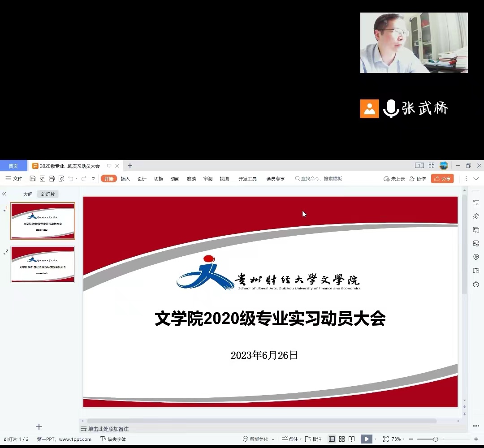Image resolution: width=484 pixels, height=448 pixels.
Task: Switch to reading view icon
Action: (x=352, y=439)
